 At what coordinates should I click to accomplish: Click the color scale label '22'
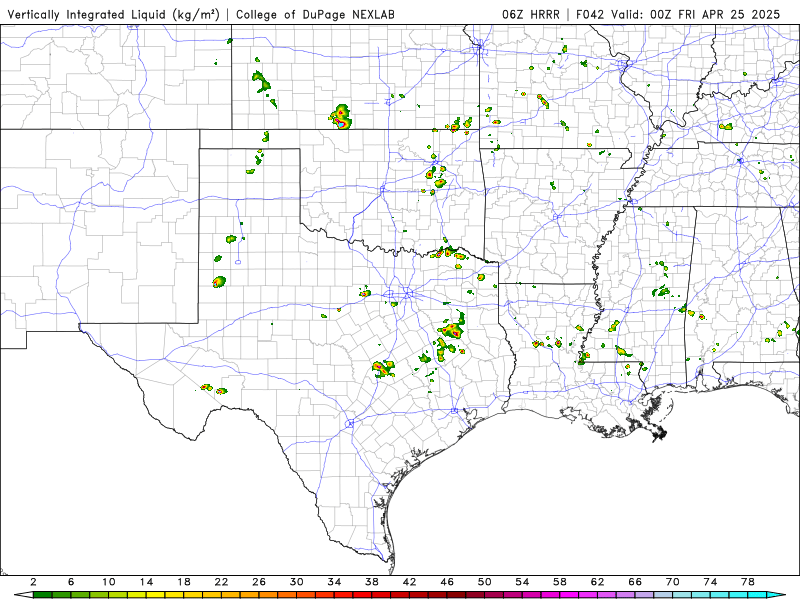click(x=221, y=582)
